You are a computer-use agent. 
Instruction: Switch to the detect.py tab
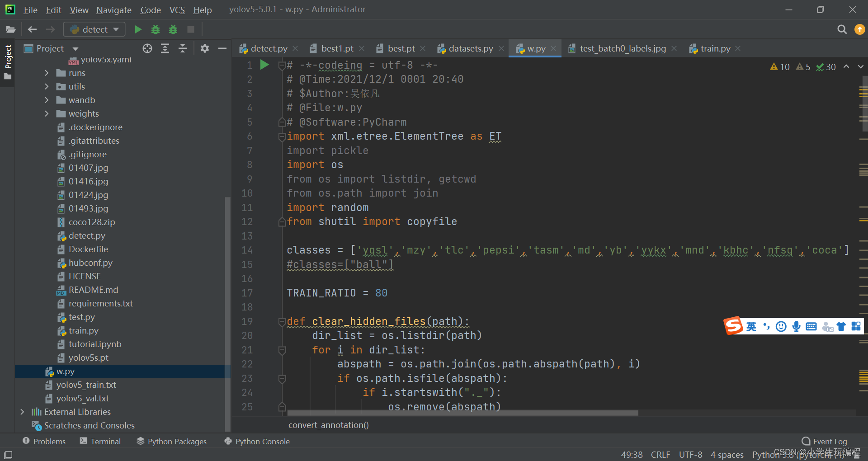pyautogui.click(x=269, y=48)
